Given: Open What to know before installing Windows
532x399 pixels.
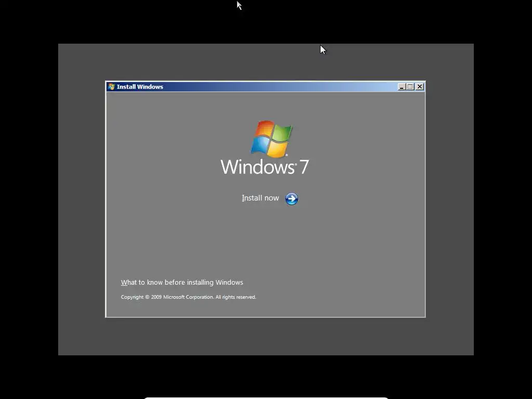Looking at the screenshot, I should pos(182,282).
